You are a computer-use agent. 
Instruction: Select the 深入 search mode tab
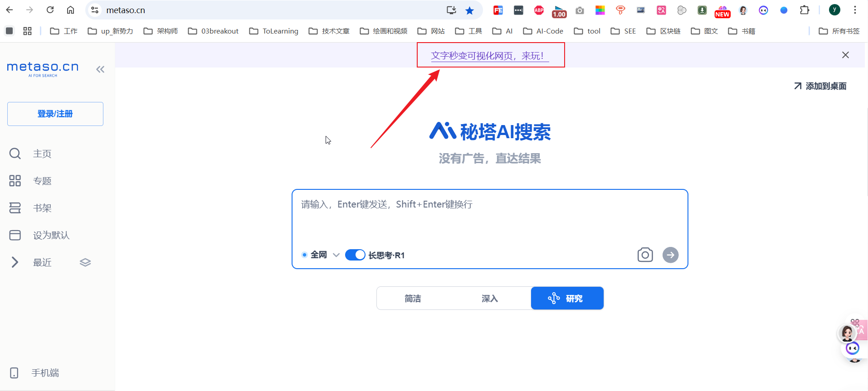(490, 298)
